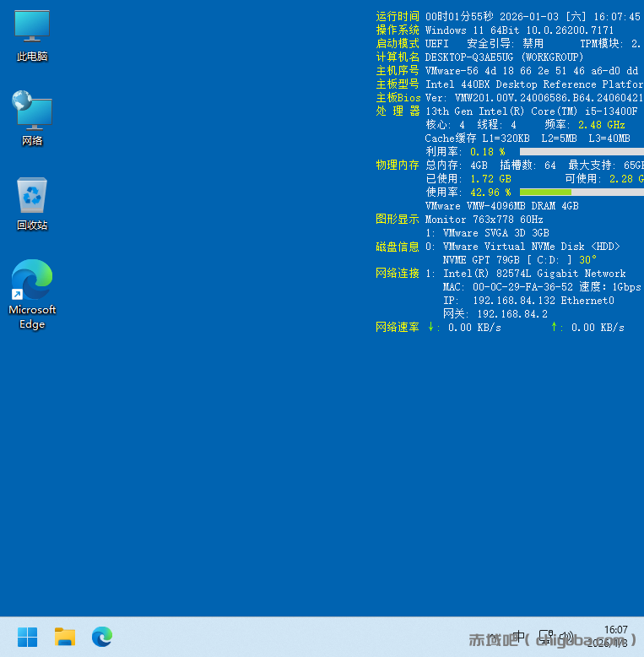Click the 42.96 % memory usage value
The width and height of the screenshot is (644, 657).
pos(490,193)
